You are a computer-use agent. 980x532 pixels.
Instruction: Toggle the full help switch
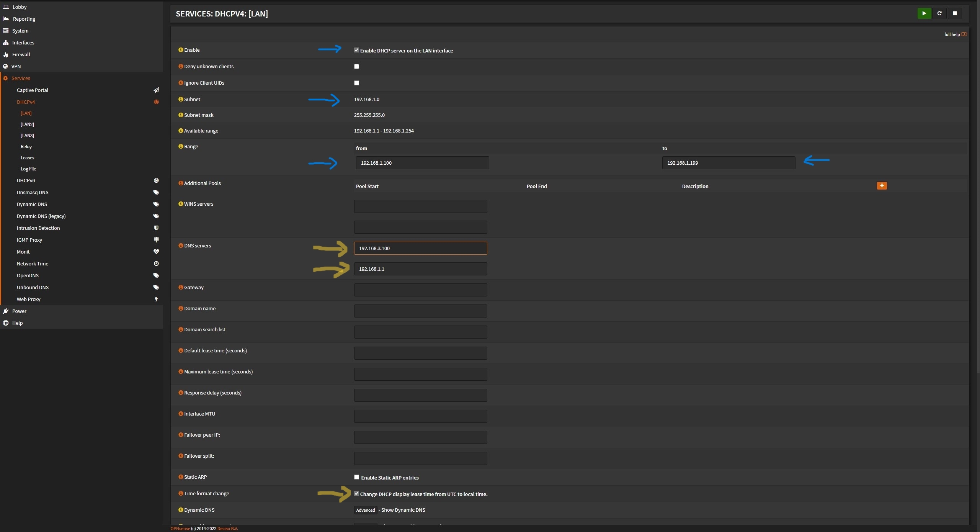tap(964, 34)
